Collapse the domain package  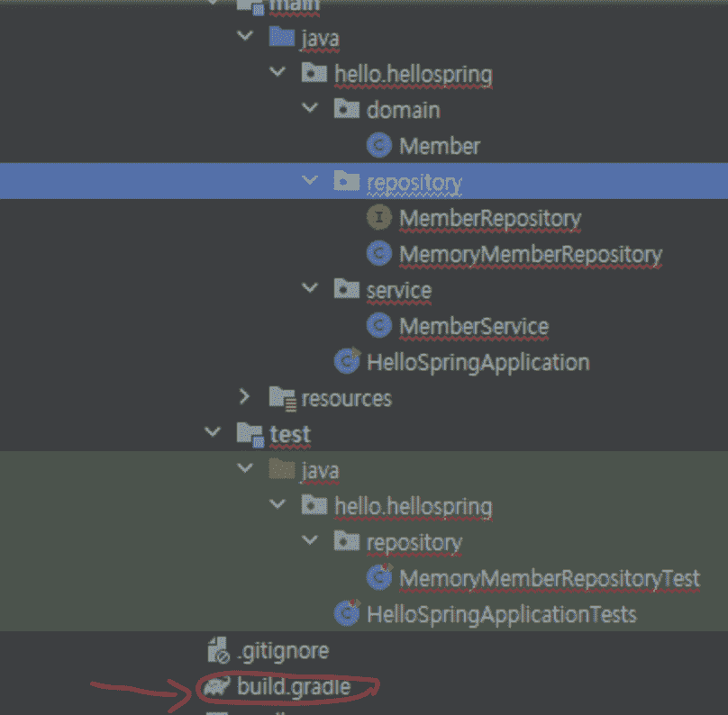point(310,109)
